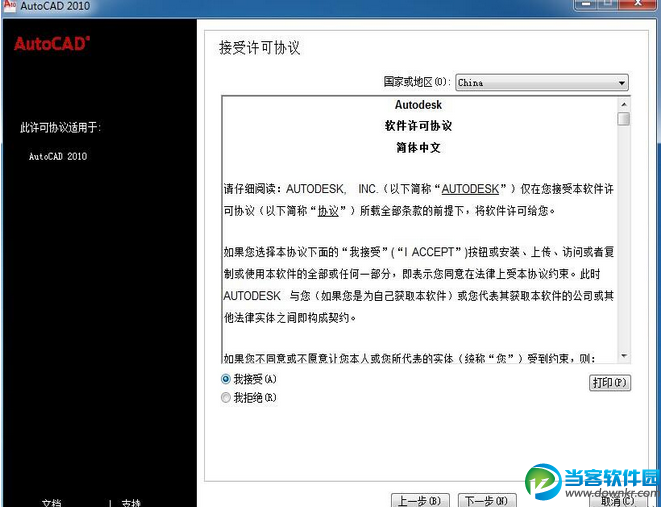Click the license text scrollbar down arrow

tap(624, 357)
